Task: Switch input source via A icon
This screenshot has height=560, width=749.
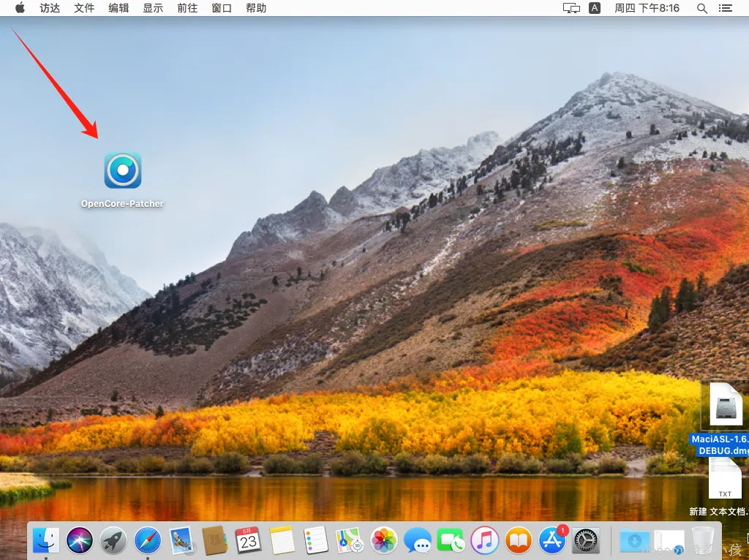Action: [595, 8]
